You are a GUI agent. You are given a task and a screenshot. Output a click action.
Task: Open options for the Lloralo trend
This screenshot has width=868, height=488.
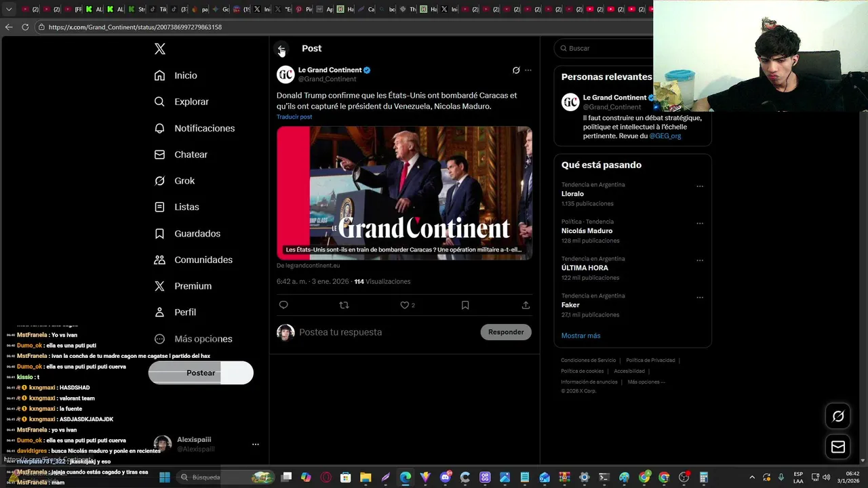(700, 186)
